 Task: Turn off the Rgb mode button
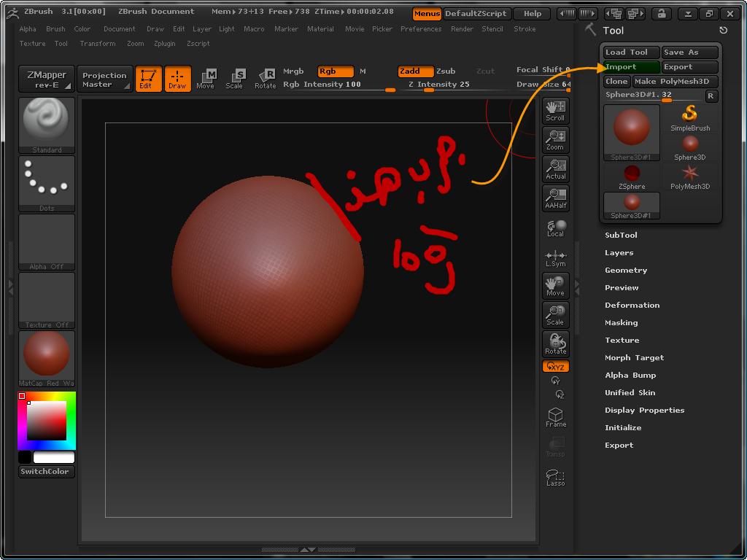pyautogui.click(x=336, y=71)
